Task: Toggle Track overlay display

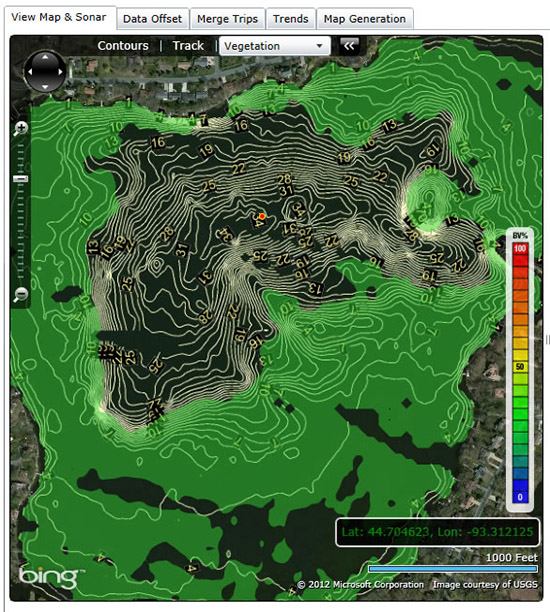Action: pos(188,46)
